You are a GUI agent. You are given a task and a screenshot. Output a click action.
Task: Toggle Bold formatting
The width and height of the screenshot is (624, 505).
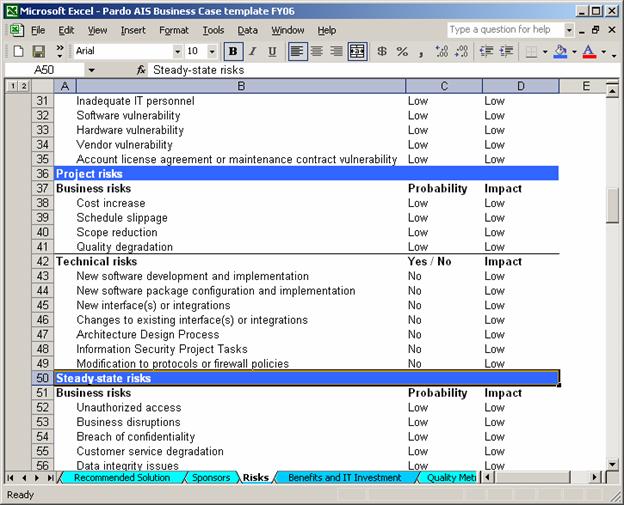233,51
